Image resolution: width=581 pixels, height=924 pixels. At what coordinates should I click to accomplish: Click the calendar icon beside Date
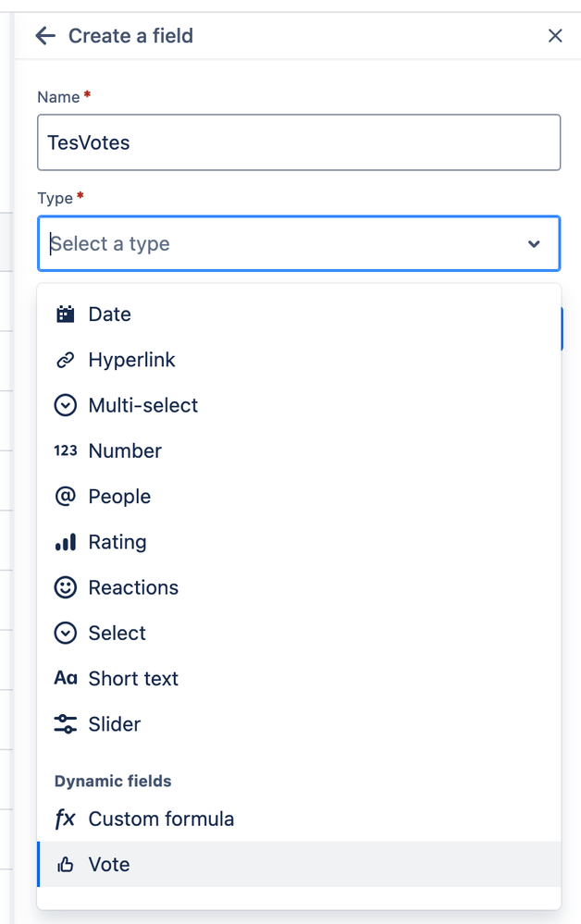[x=65, y=314]
